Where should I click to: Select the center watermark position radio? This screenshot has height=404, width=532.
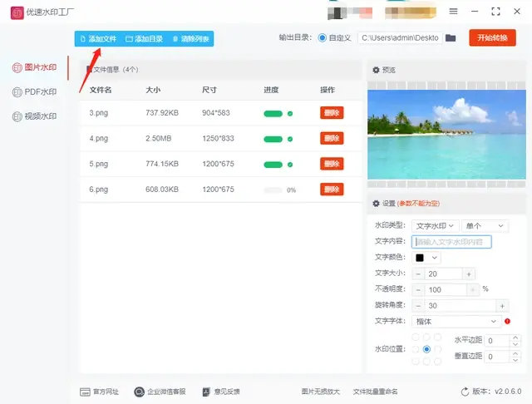click(426, 349)
